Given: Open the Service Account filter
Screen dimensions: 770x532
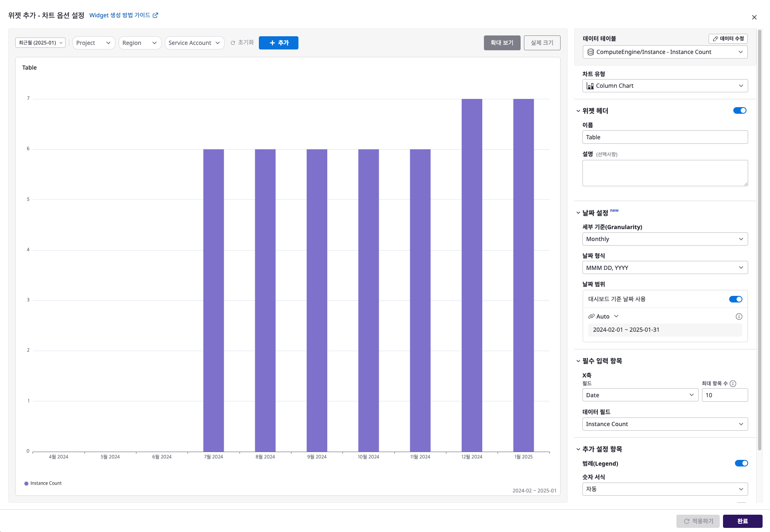Looking at the screenshot, I should [x=195, y=43].
